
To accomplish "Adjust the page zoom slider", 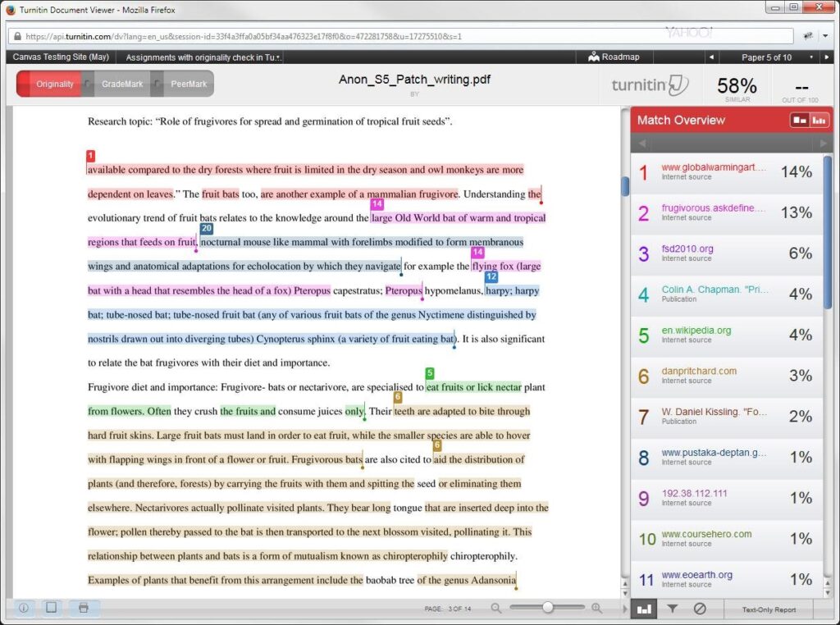I will [547, 609].
